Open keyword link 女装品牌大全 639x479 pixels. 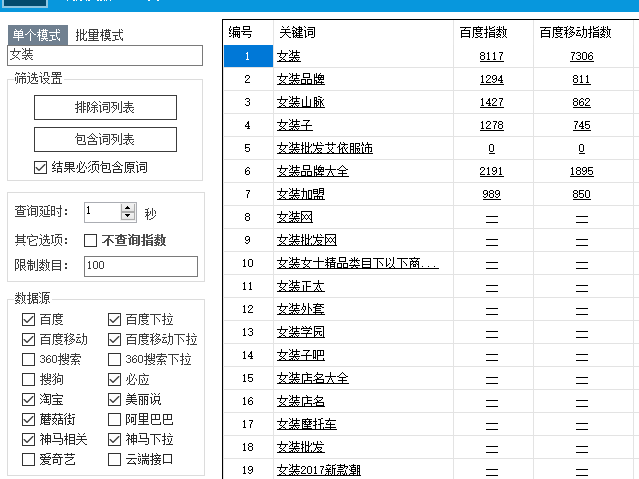[x=313, y=171]
